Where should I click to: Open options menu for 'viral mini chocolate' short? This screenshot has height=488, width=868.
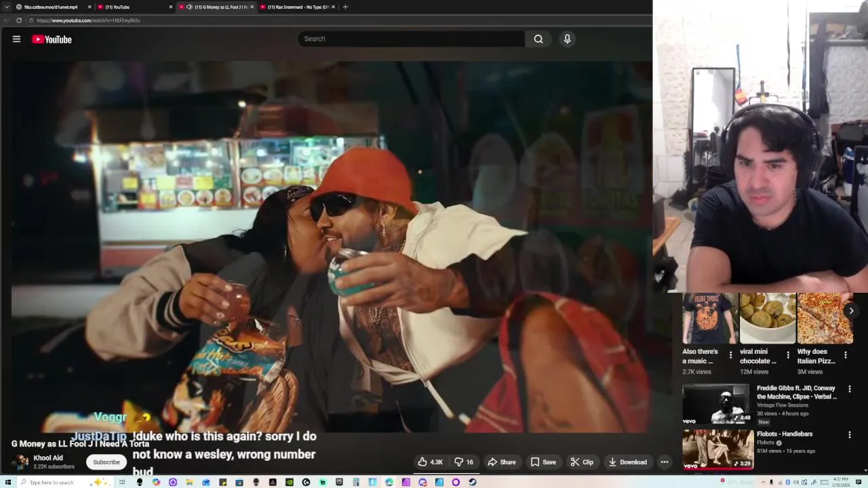(x=788, y=355)
